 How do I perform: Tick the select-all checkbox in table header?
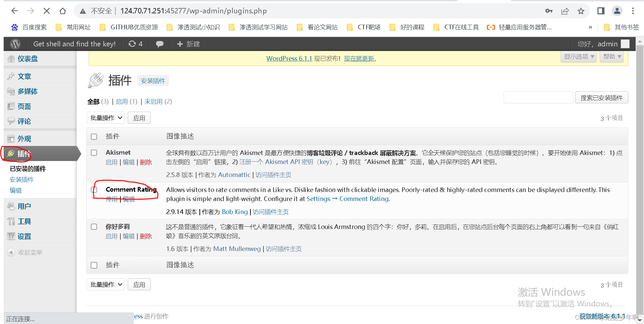(94, 137)
